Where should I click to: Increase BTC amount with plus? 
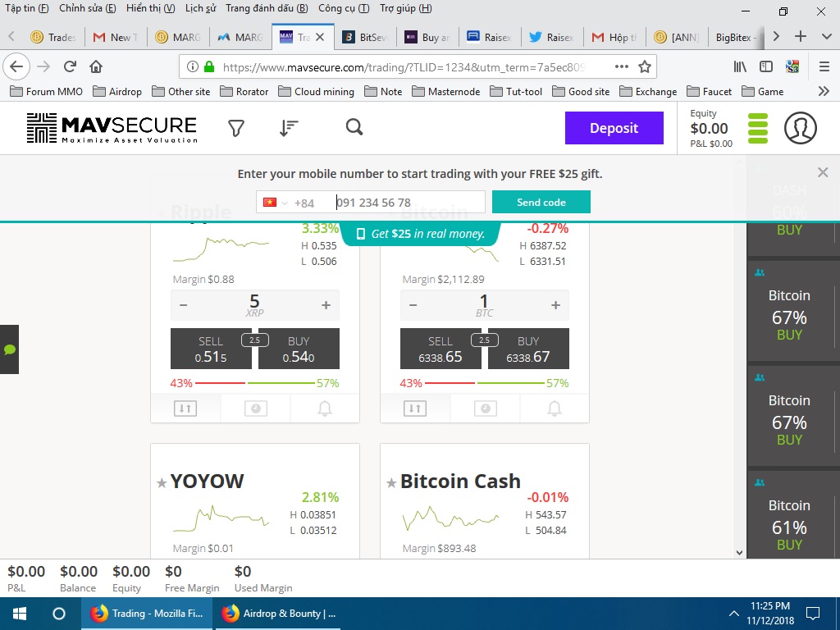tap(555, 305)
